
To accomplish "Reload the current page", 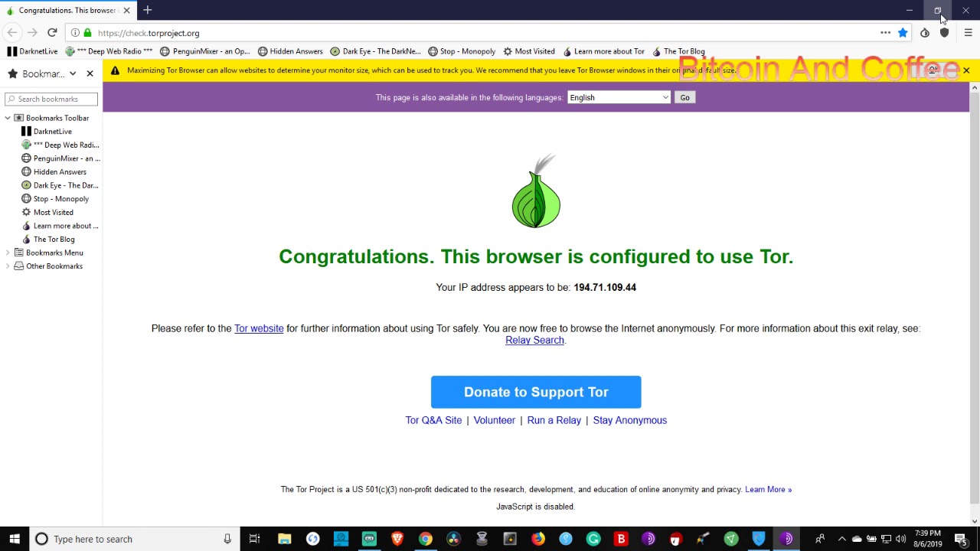I will pos(52,33).
